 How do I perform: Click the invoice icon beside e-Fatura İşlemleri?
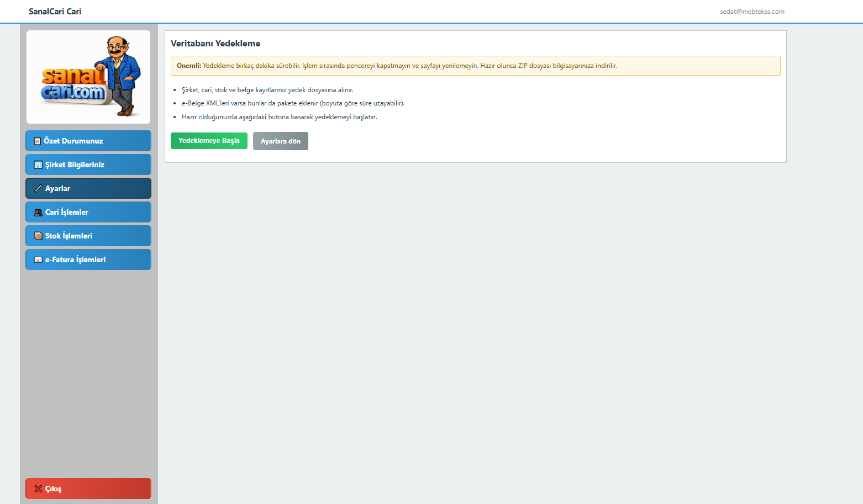click(38, 259)
